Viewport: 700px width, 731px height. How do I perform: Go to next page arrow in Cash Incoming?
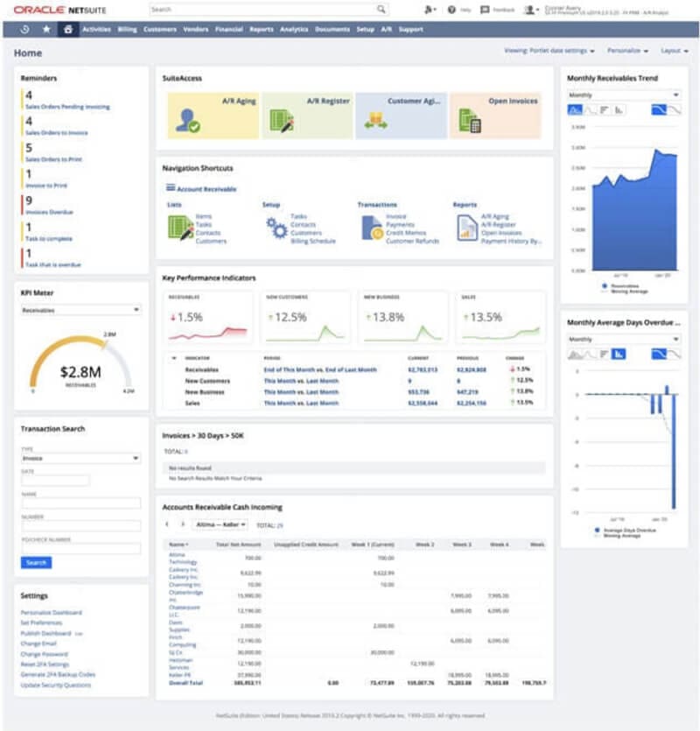click(x=183, y=524)
